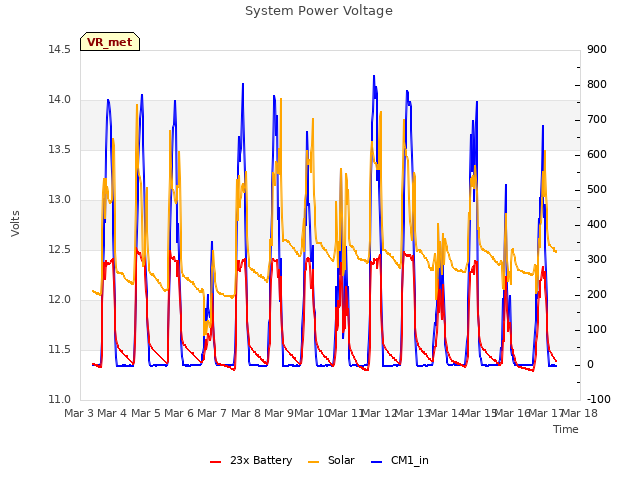640x480 pixels.
Task: Click the 700 right axis tick label
Action: [597, 120]
